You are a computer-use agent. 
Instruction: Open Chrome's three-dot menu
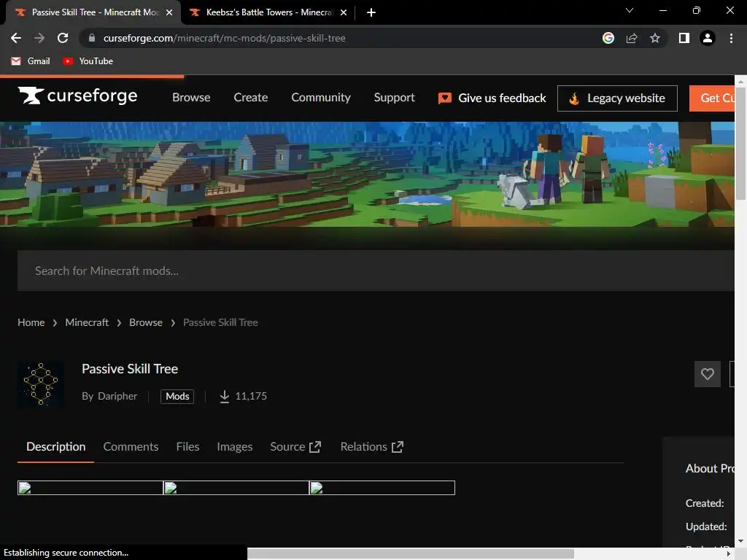[x=731, y=38]
